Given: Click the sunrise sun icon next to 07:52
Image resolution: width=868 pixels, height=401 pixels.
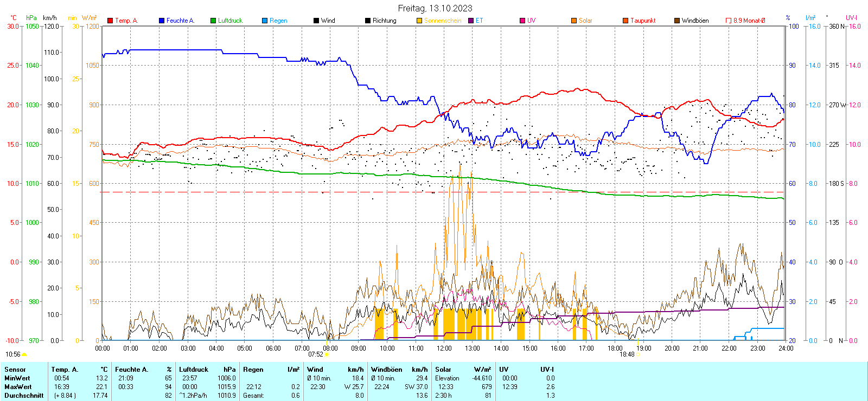Looking at the screenshot, I should pyautogui.click(x=327, y=354).
